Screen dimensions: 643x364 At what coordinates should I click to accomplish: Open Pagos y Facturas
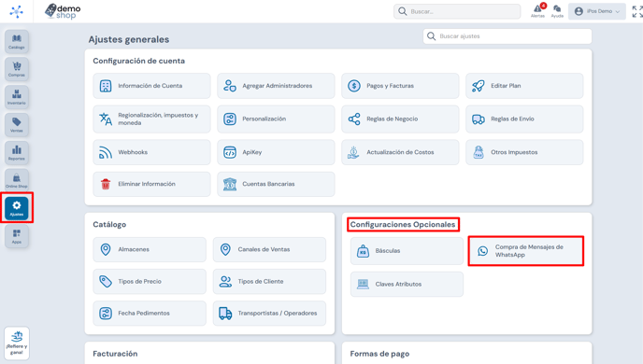pyautogui.click(x=400, y=86)
